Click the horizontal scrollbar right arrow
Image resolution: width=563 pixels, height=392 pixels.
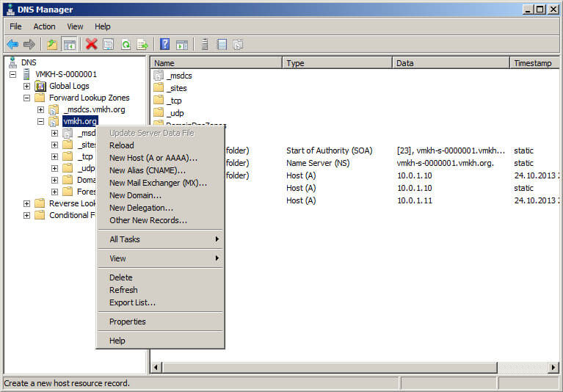(553, 367)
